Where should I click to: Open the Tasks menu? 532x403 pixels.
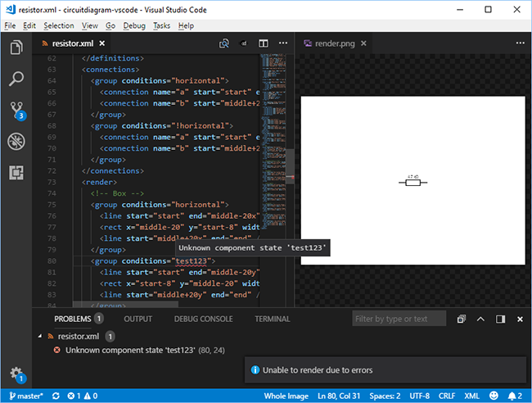point(161,25)
